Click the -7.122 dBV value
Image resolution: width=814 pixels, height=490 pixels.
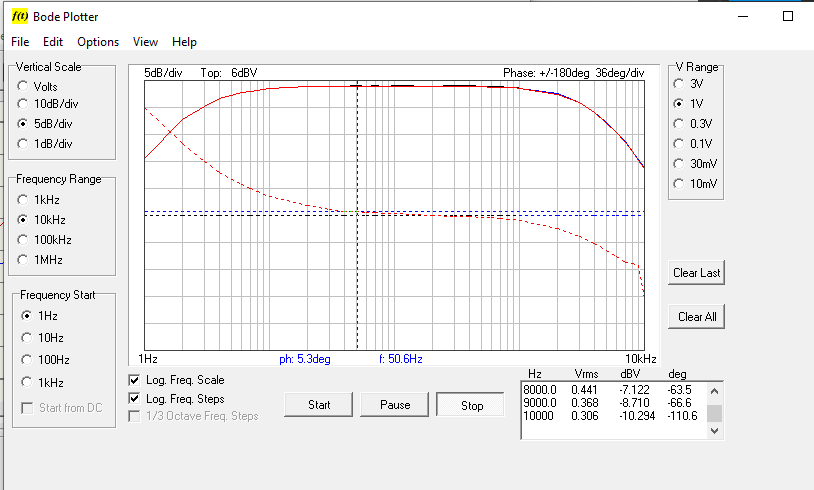[x=634, y=390]
